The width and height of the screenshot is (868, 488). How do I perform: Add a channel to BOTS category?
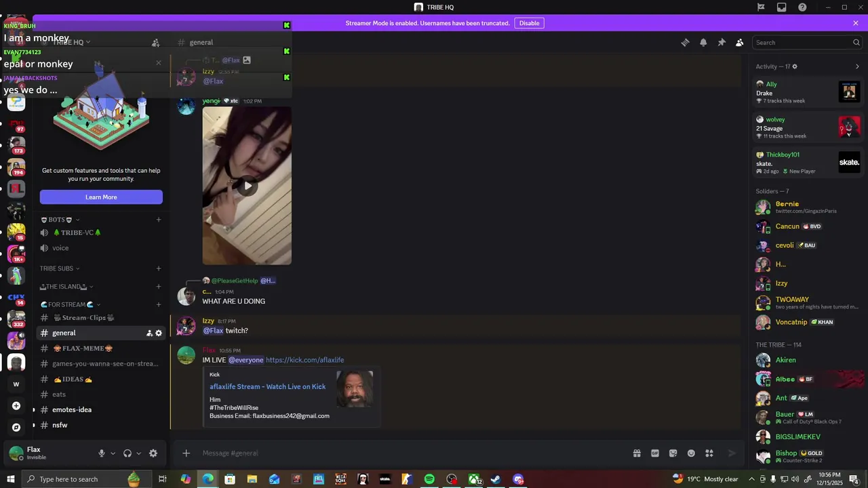[x=159, y=220]
